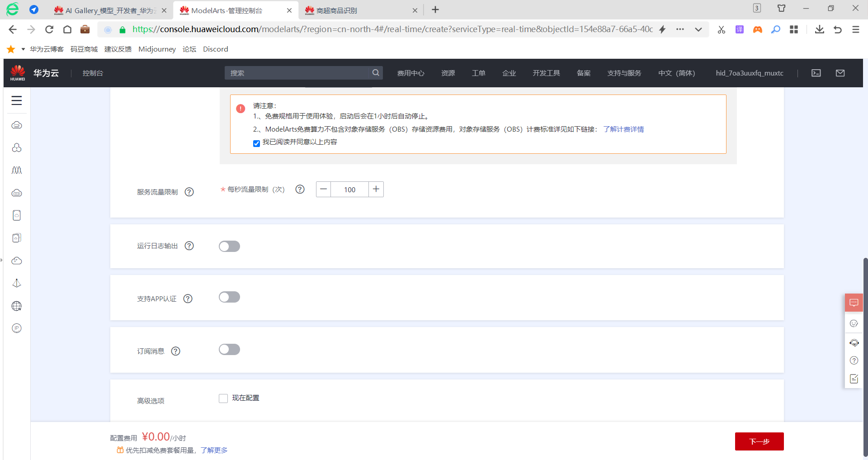The height and width of the screenshot is (460, 868).
Task: Click the help icon beside 订阅消息
Action: pyautogui.click(x=176, y=351)
